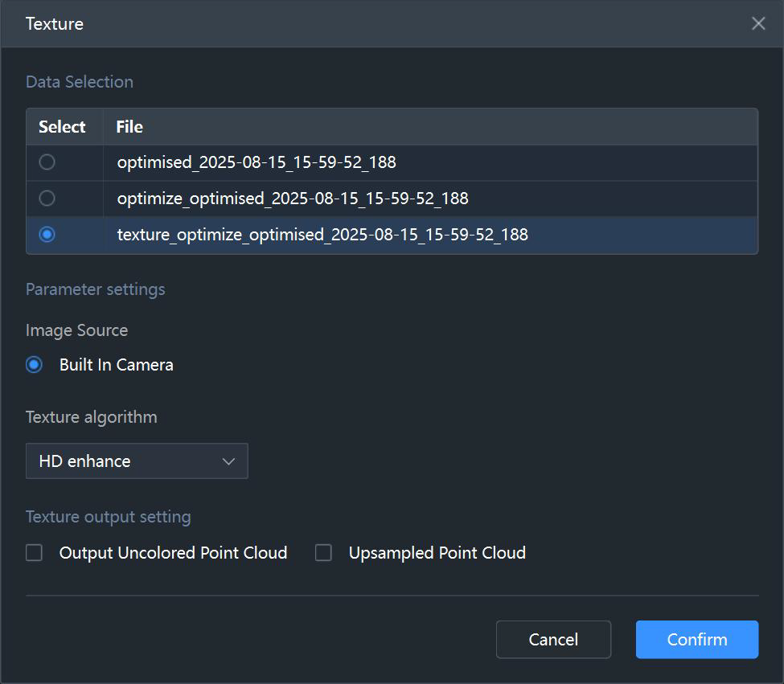Click the texture_optimize_optimised file name text

click(x=322, y=235)
